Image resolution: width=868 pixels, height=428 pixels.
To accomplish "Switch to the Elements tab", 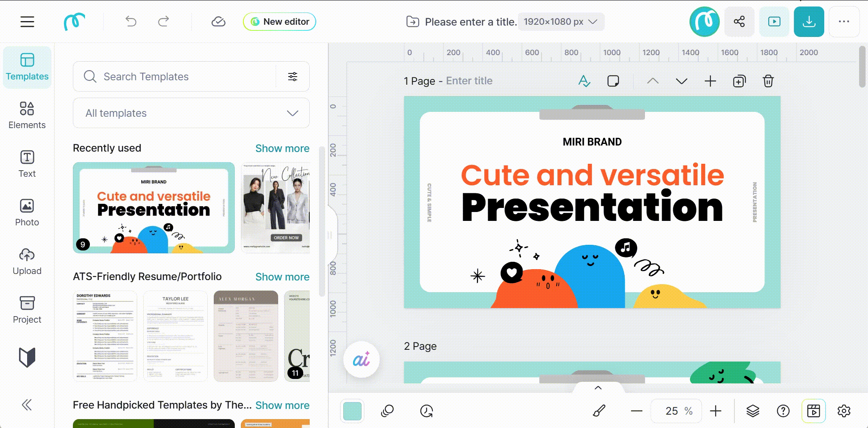I will coord(27,115).
